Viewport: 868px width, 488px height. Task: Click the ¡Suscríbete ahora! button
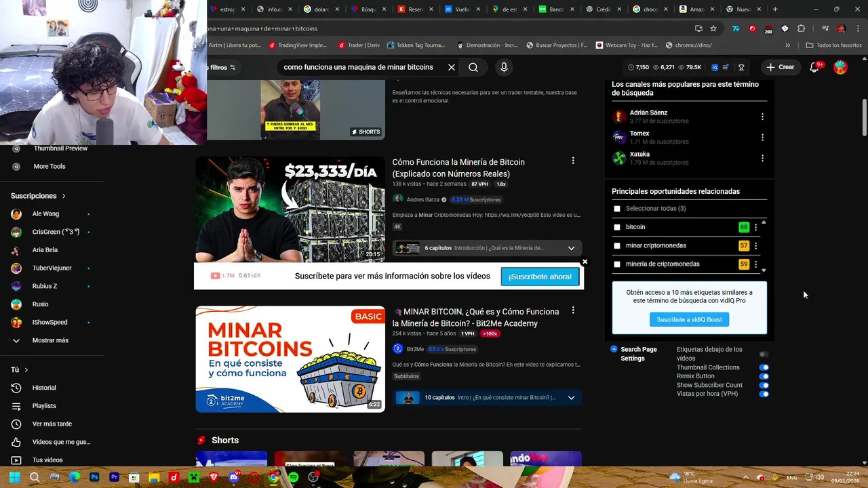click(x=540, y=277)
